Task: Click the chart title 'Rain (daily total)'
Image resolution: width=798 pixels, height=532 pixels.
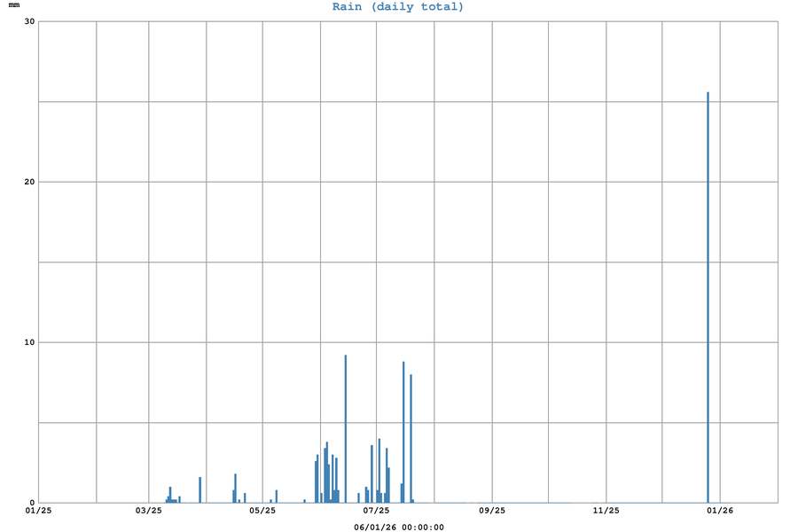Action: 398,7
